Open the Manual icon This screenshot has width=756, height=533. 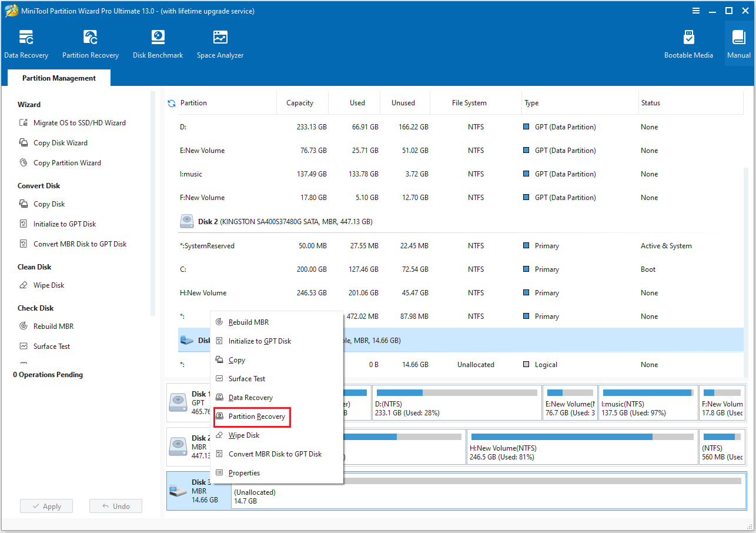pyautogui.click(x=738, y=45)
